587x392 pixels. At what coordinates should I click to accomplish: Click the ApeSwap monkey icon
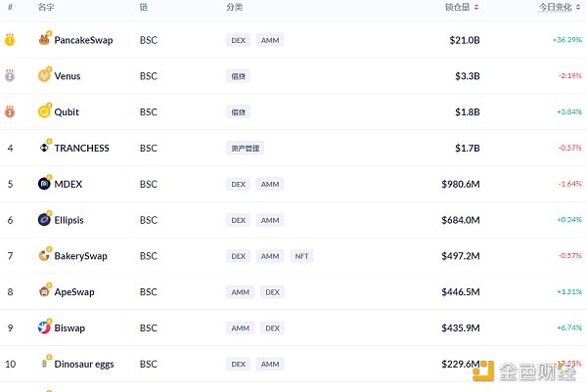point(44,291)
